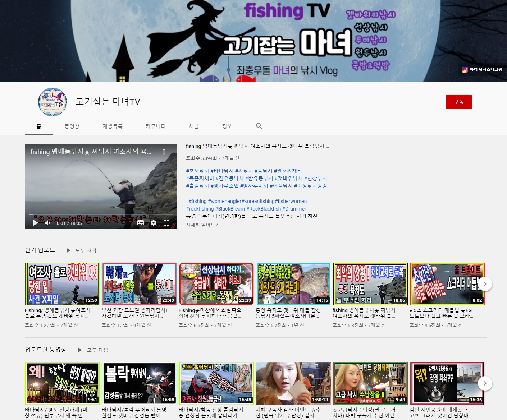This screenshot has width=507, height=420.
Task: Toggle play on the featured video
Action: (36, 223)
